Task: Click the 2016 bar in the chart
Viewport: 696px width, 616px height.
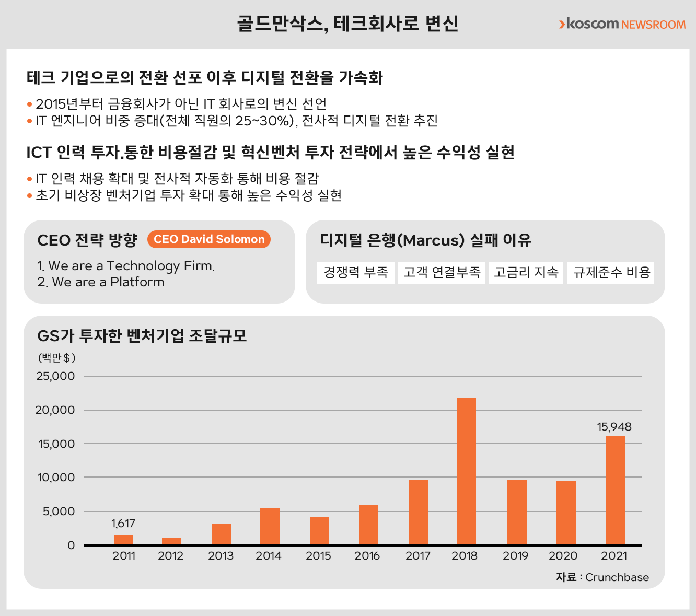Action: [x=368, y=525]
